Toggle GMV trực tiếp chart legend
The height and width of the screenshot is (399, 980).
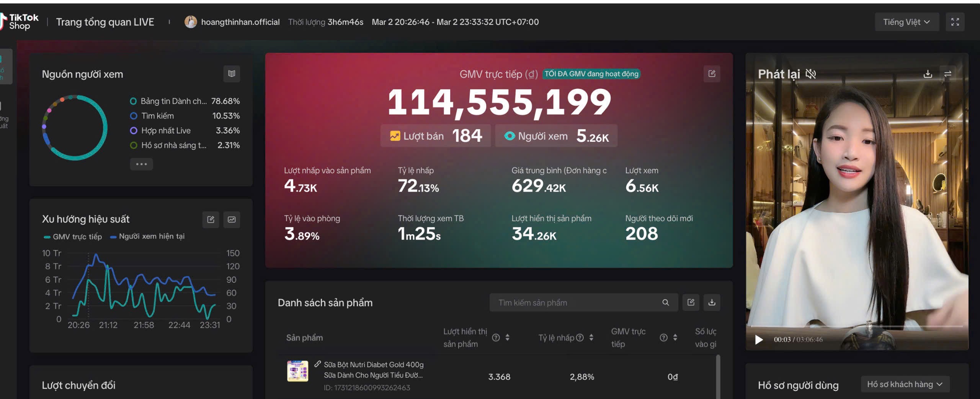tap(73, 237)
